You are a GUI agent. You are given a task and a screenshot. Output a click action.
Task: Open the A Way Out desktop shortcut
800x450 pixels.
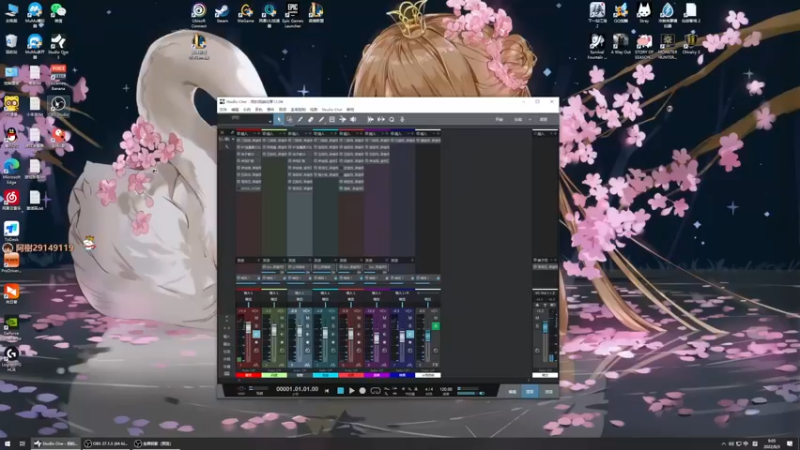[x=620, y=44]
